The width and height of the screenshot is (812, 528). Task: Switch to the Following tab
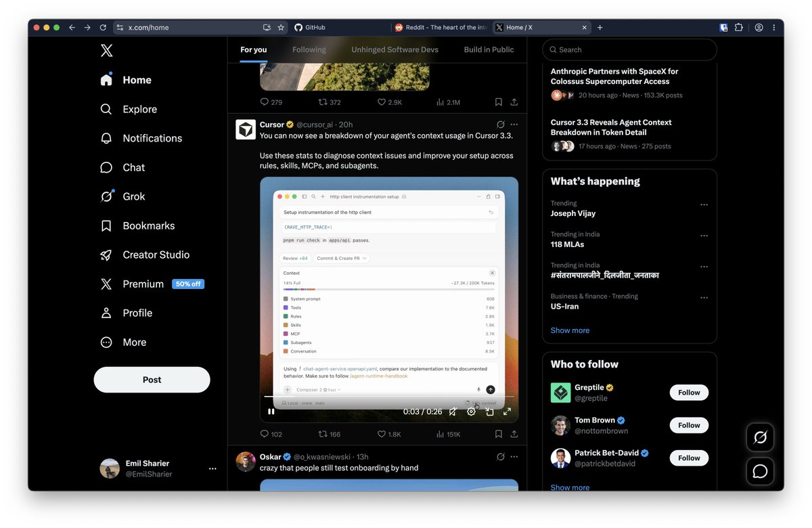pyautogui.click(x=309, y=49)
